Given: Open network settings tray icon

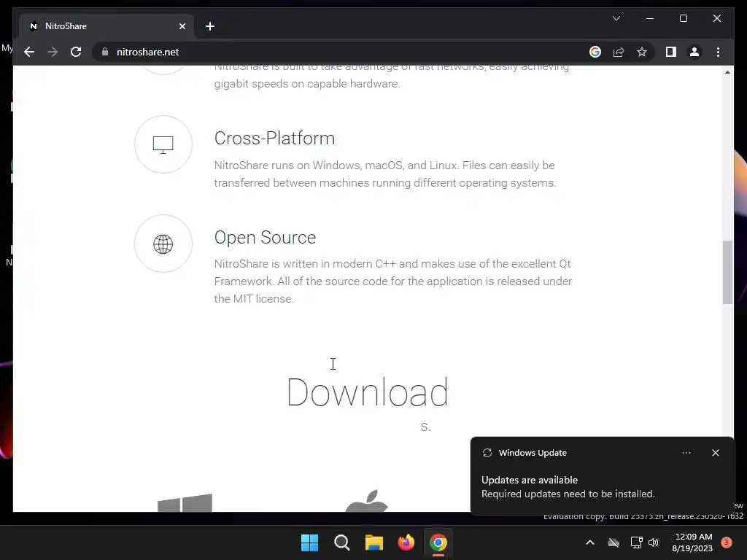Looking at the screenshot, I should coord(636,542).
